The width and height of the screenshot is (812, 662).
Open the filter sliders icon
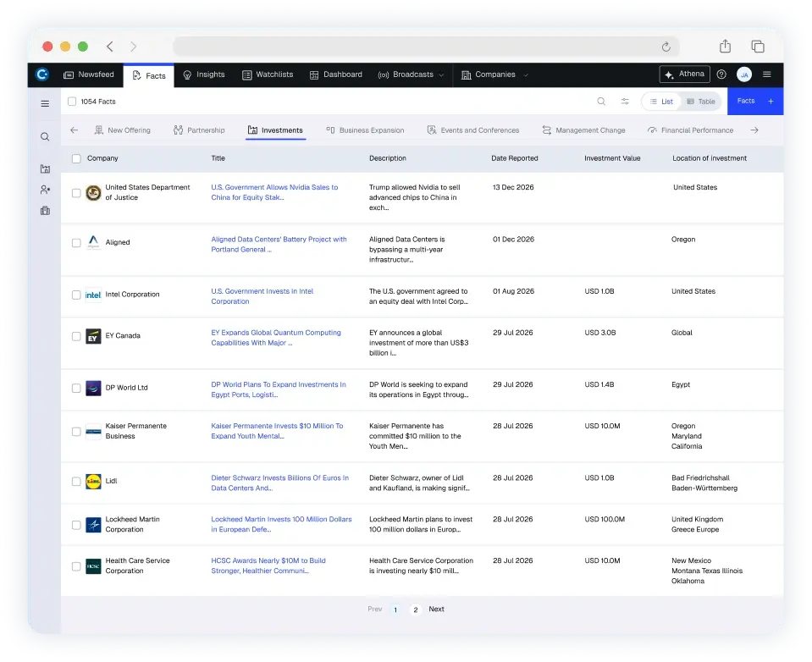[x=625, y=102]
